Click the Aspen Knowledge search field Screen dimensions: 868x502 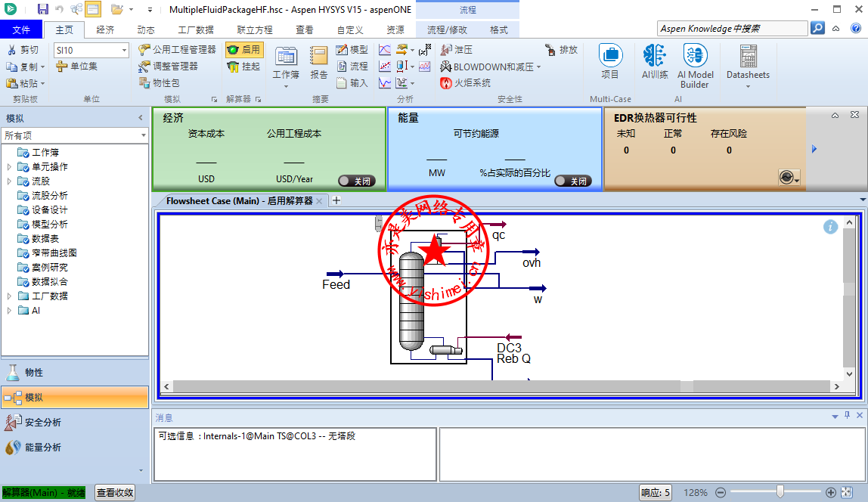[733, 28]
